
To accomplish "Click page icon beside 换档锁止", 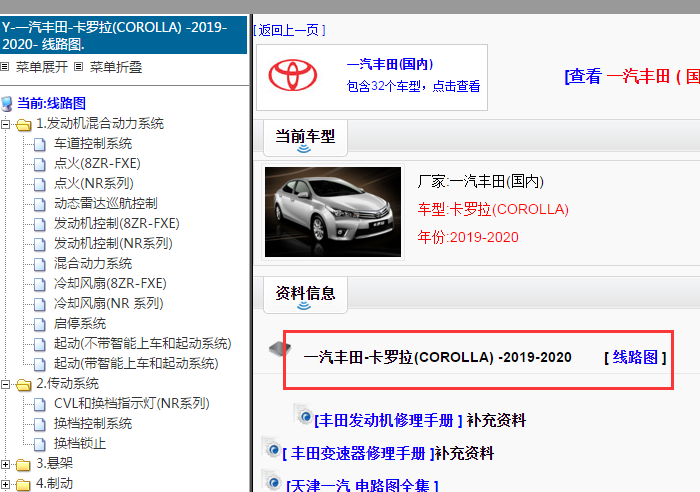I will pos(40,445).
